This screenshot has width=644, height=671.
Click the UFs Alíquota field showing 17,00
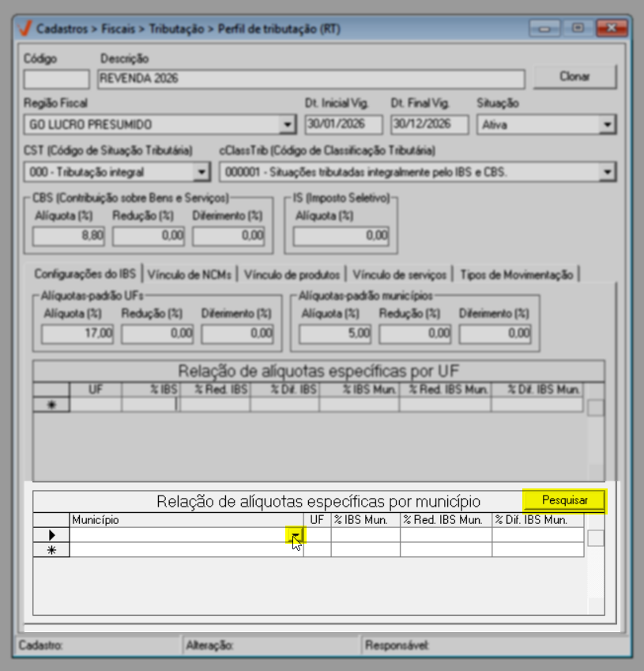click(x=77, y=334)
